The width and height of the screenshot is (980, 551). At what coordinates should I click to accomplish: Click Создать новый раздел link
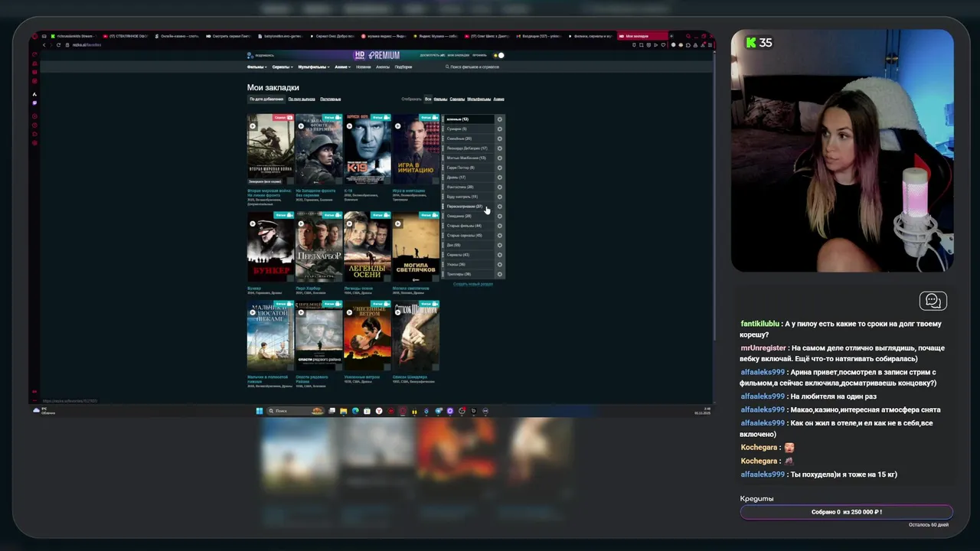point(473,284)
